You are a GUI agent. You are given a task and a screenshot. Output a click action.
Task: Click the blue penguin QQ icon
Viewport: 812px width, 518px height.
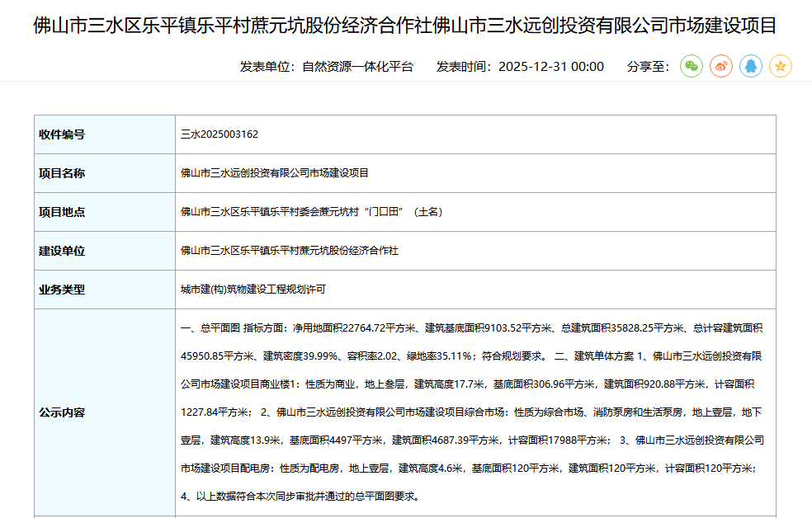point(748,66)
